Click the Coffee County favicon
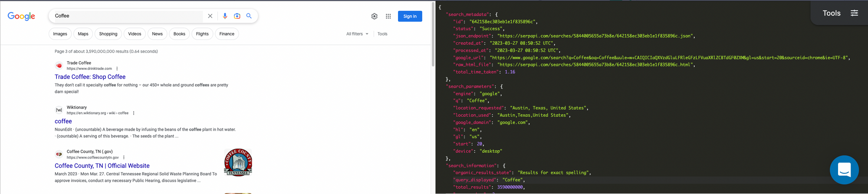 59,154
